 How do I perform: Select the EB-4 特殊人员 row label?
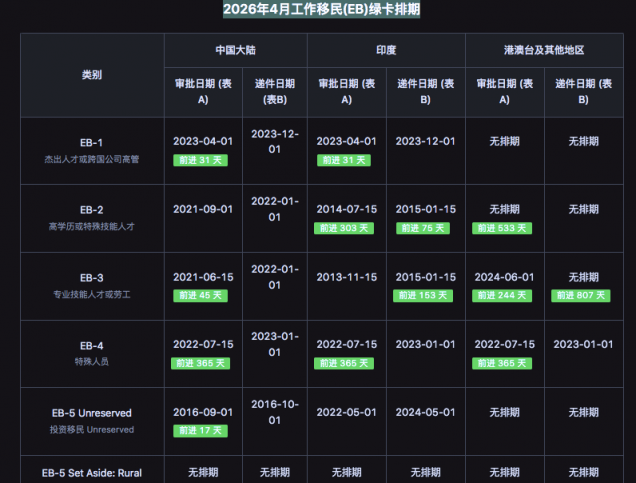click(x=91, y=353)
